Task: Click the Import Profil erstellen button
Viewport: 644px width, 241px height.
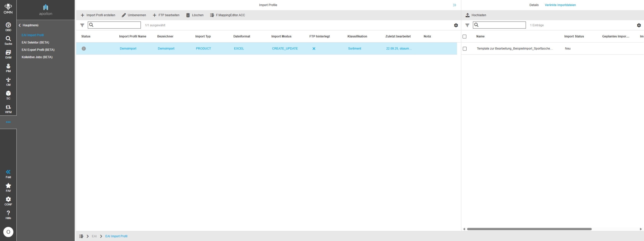Action: (98, 15)
